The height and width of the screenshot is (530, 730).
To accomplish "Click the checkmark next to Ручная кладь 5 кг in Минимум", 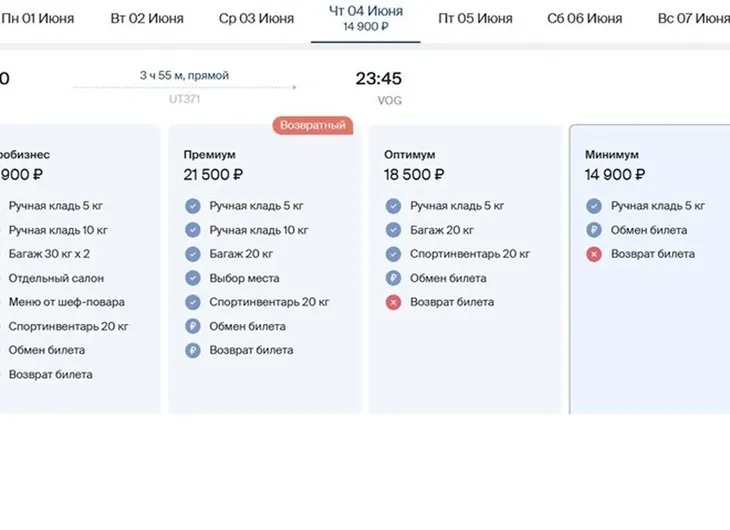I will [594, 206].
